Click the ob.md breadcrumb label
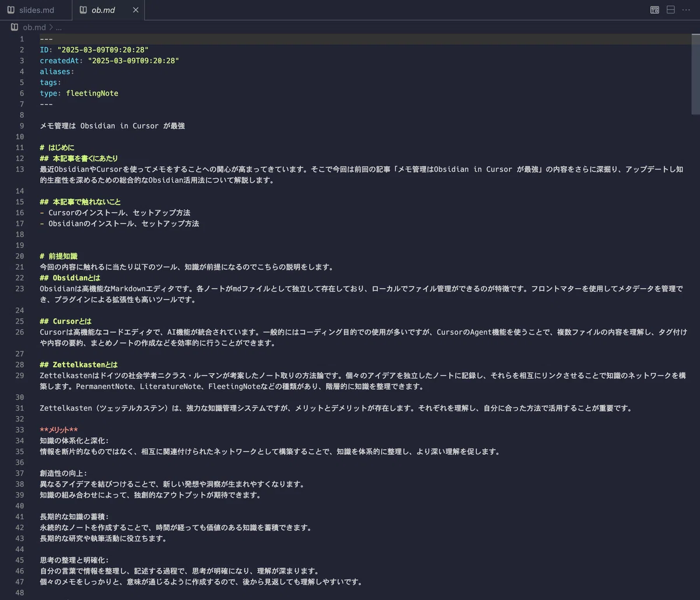This screenshot has width=700, height=600. (34, 27)
